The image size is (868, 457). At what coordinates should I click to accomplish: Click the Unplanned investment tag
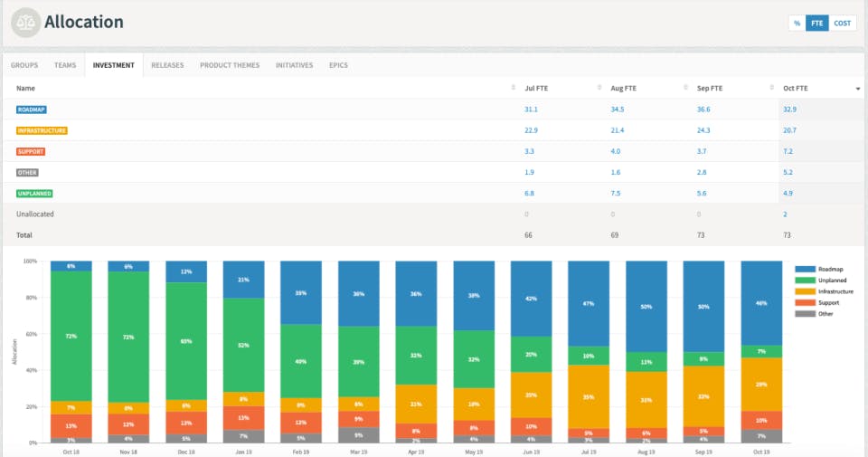pyautogui.click(x=34, y=194)
